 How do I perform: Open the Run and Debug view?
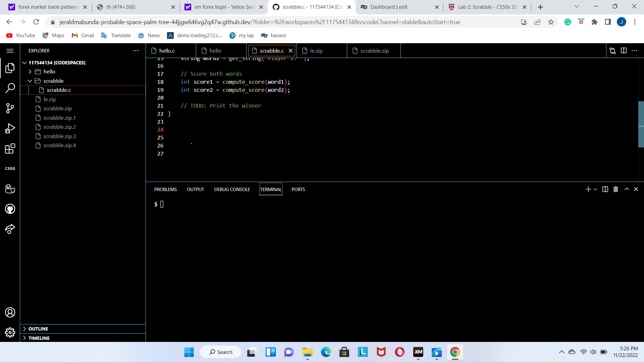[x=10, y=128]
